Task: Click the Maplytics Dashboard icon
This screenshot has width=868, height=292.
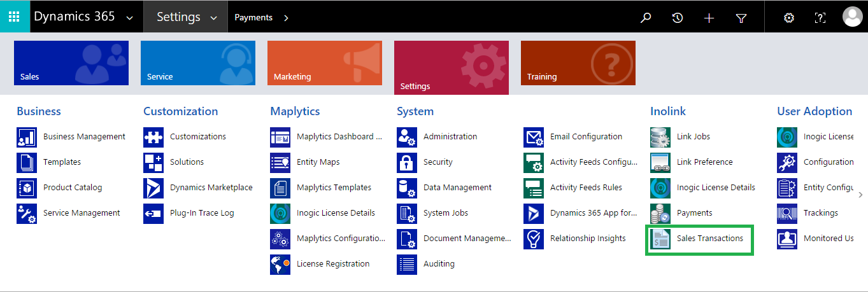Action: 280,137
